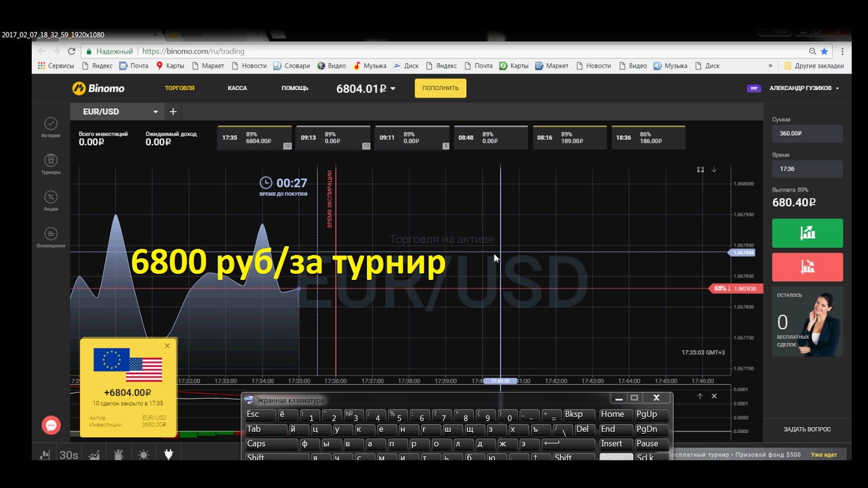Open the ПОМОЩЬ tab
This screenshot has width=868, height=488.
[295, 88]
